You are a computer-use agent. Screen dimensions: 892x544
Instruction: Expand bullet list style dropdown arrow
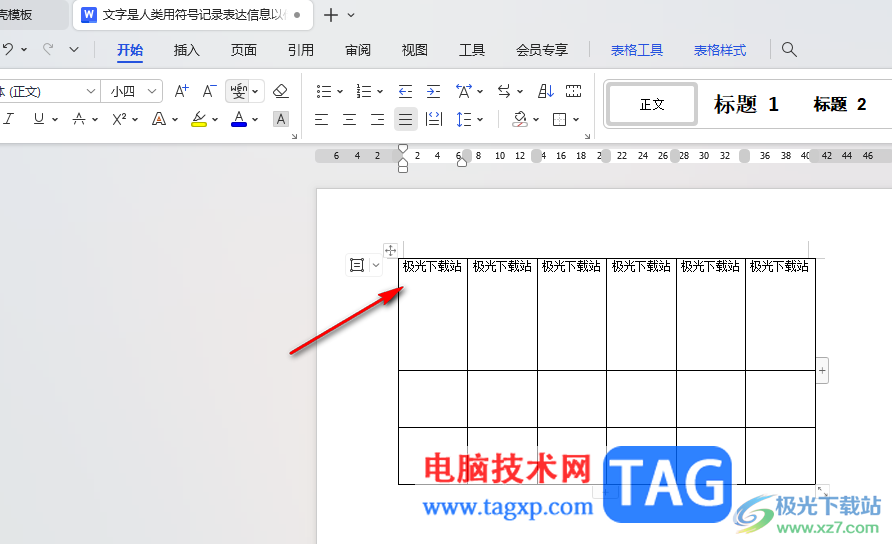pos(340,92)
